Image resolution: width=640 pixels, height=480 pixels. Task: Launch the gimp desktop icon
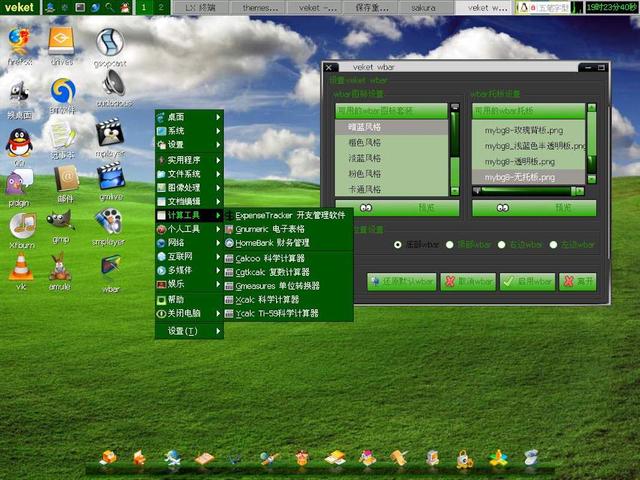pyautogui.click(x=61, y=221)
